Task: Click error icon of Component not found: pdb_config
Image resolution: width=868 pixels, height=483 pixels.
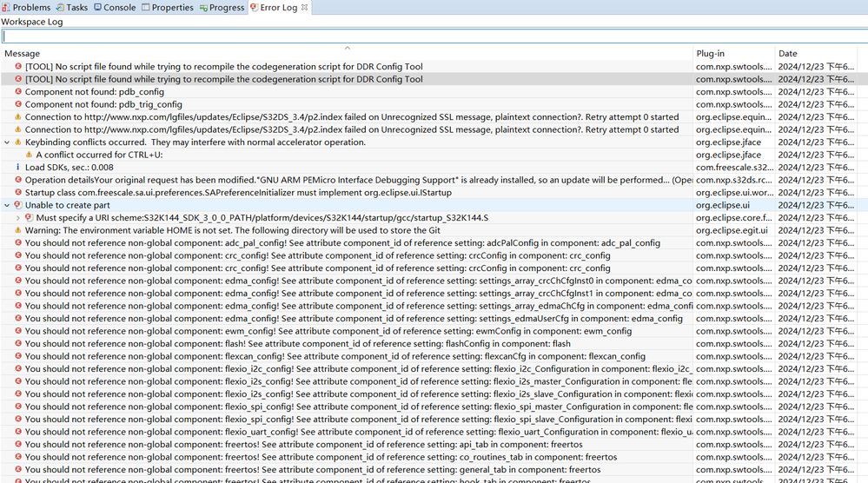Action: [x=17, y=91]
